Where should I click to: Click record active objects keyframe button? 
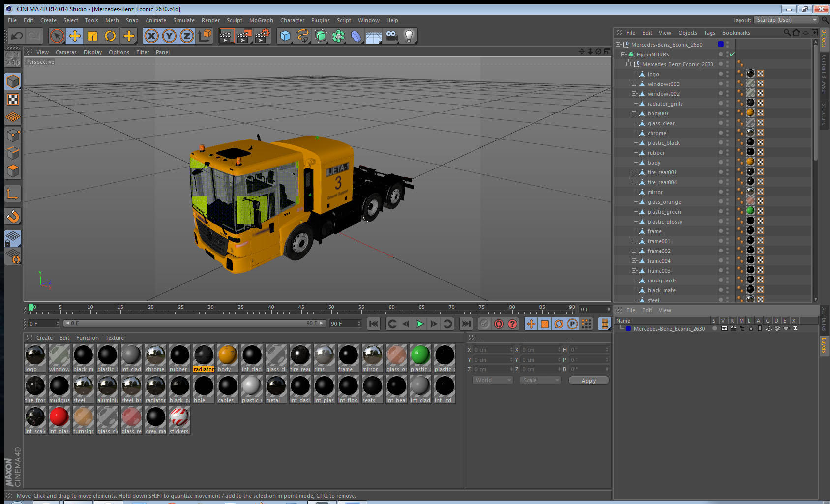pos(485,324)
